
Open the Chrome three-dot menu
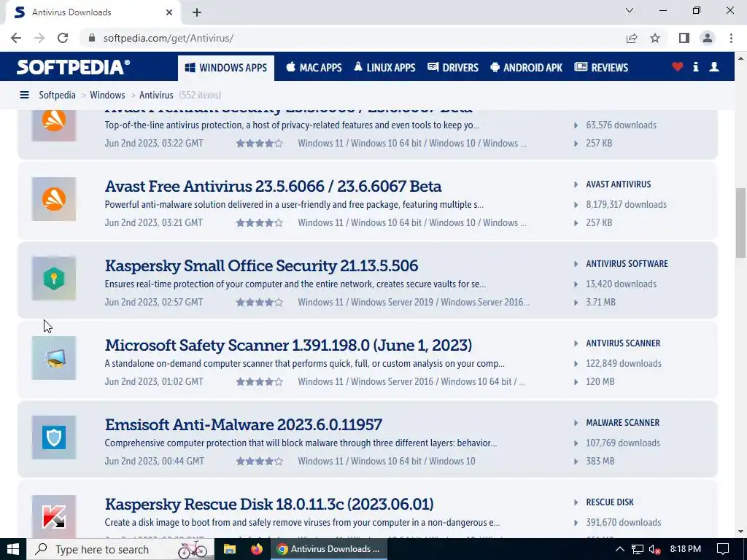(731, 38)
